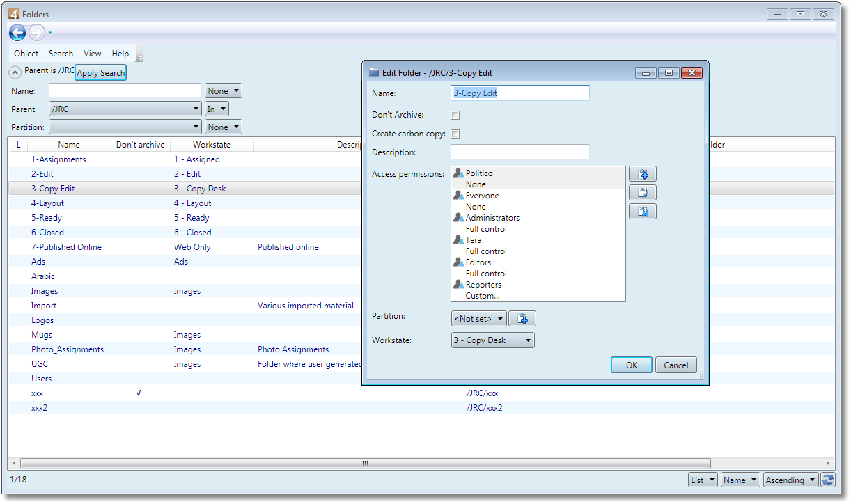The height and width of the screenshot is (504, 851).
Task: Sort by the Name column header
Action: coord(69,145)
